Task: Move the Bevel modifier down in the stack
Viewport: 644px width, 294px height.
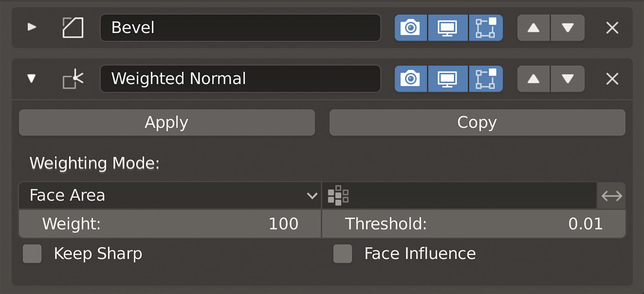Action: point(568,28)
